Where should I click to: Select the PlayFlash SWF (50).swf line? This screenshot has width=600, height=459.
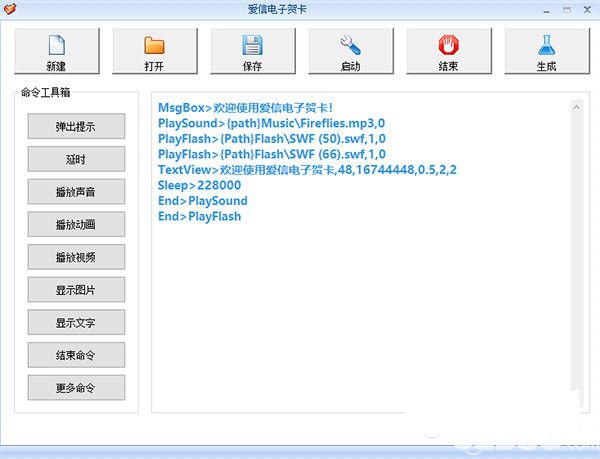(272, 139)
